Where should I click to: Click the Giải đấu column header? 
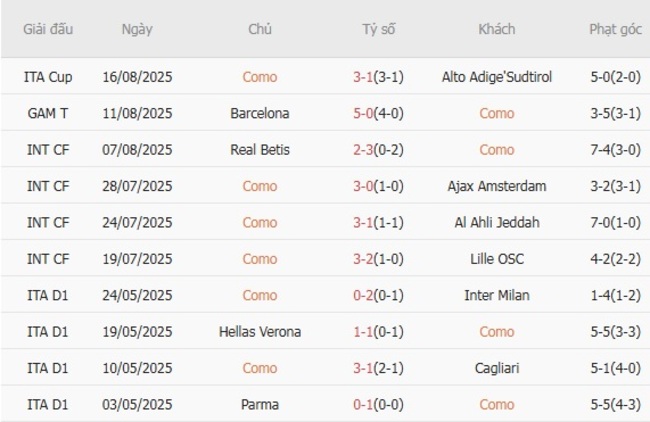49,29
